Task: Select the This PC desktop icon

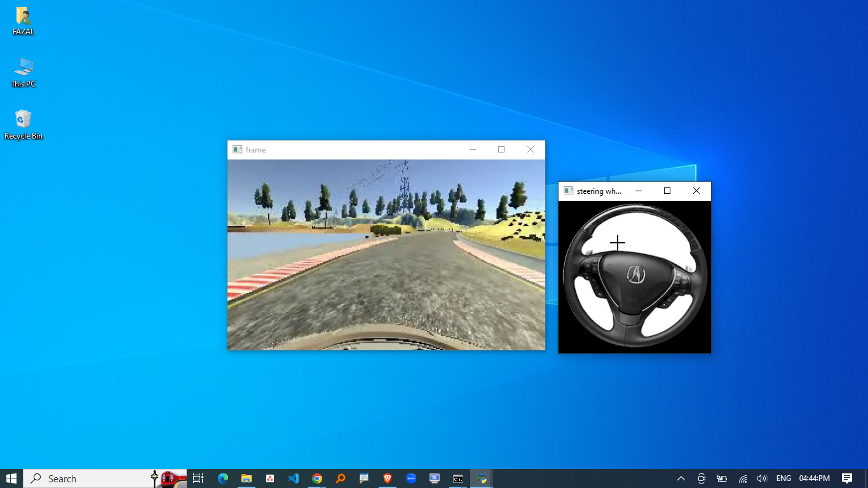Action: (24, 72)
